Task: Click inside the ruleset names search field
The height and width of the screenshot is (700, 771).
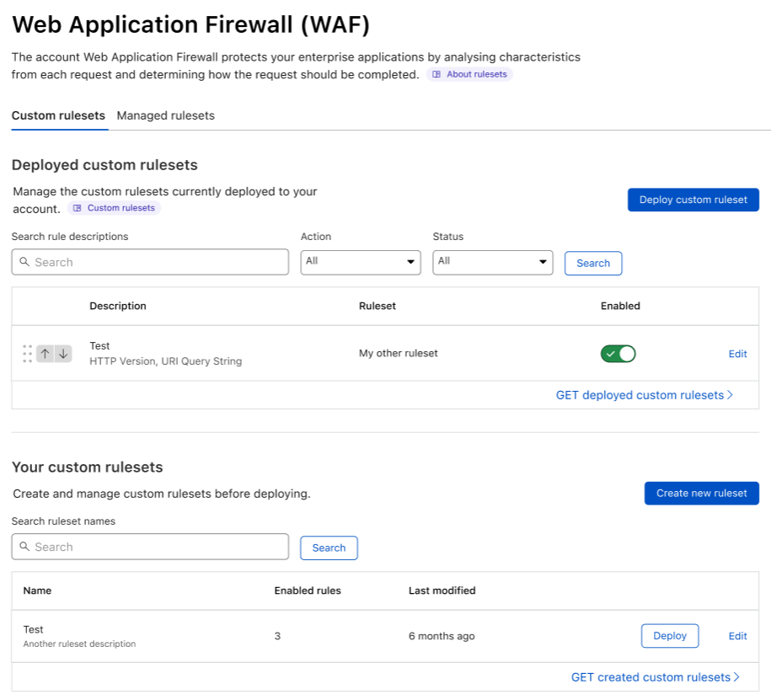Action: coord(150,547)
